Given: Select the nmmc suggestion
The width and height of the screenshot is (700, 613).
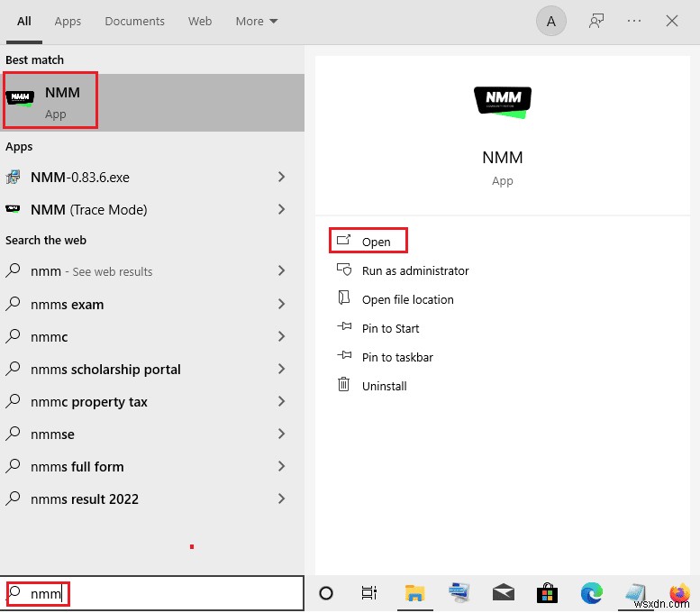Looking at the screenshot, I should [152, 336].
